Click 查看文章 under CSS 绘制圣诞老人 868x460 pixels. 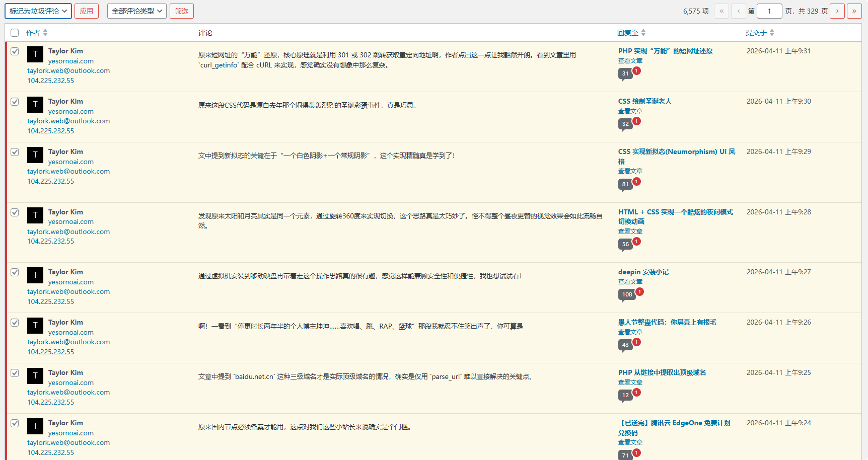click(630, 111)
